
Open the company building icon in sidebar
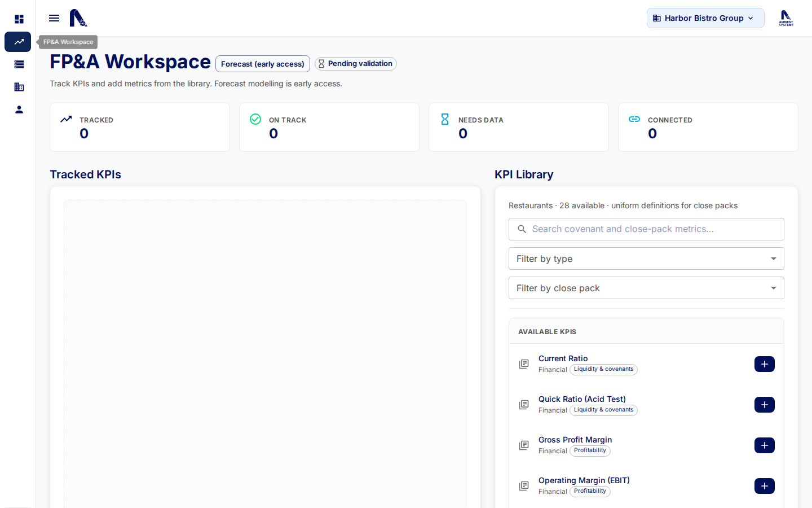(x=19, y=87)
